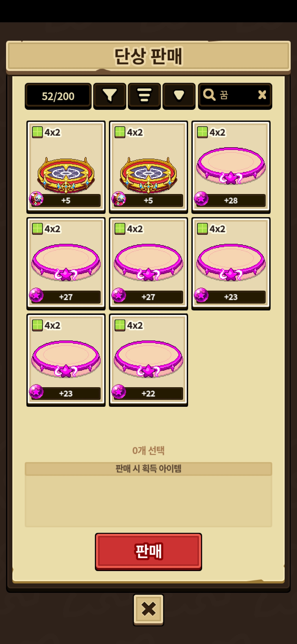Open the funnel filter options
This screenshot has width=297, height=644.
pos(110,95)
